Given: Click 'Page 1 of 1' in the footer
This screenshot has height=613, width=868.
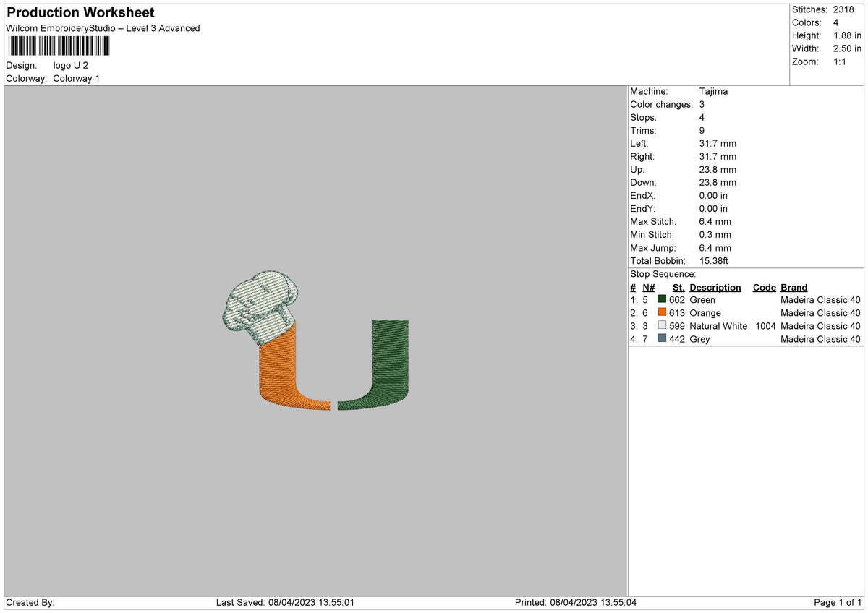Looking at the screenshot, I should point(838,602).
